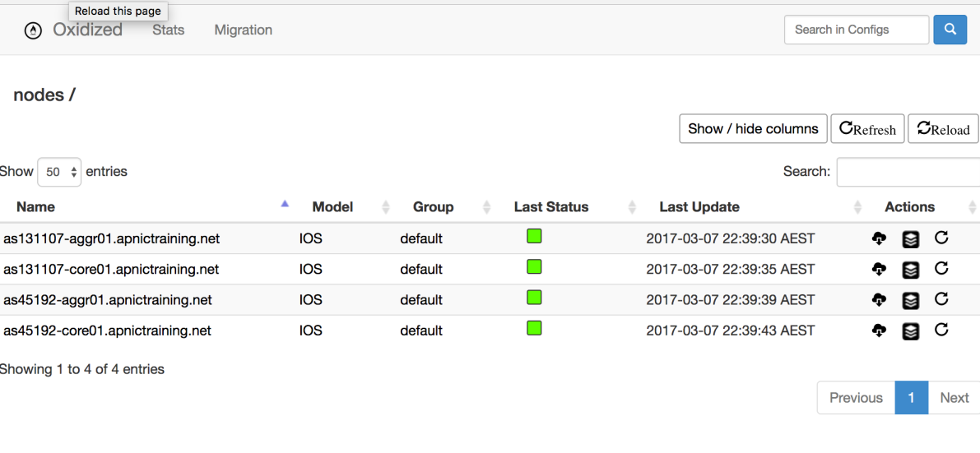The image size is (980, 453).
Task: Download as45192-core01 config via cloud icon
Action: click(x=879, y=331)
